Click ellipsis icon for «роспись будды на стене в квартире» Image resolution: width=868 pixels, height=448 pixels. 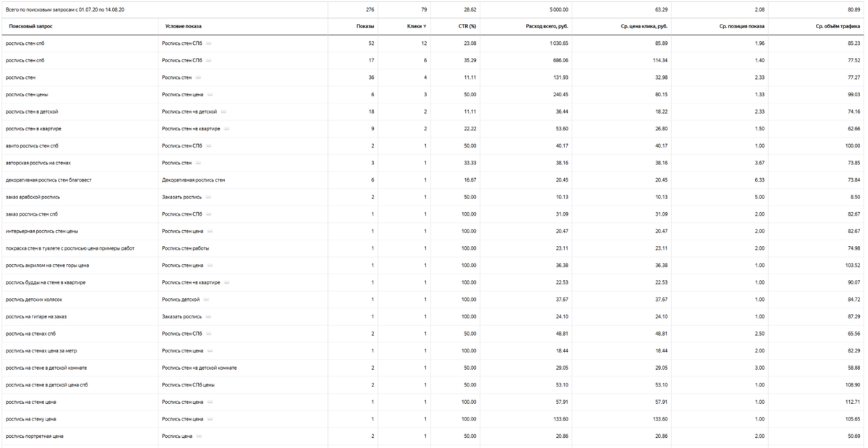point(226,283)
